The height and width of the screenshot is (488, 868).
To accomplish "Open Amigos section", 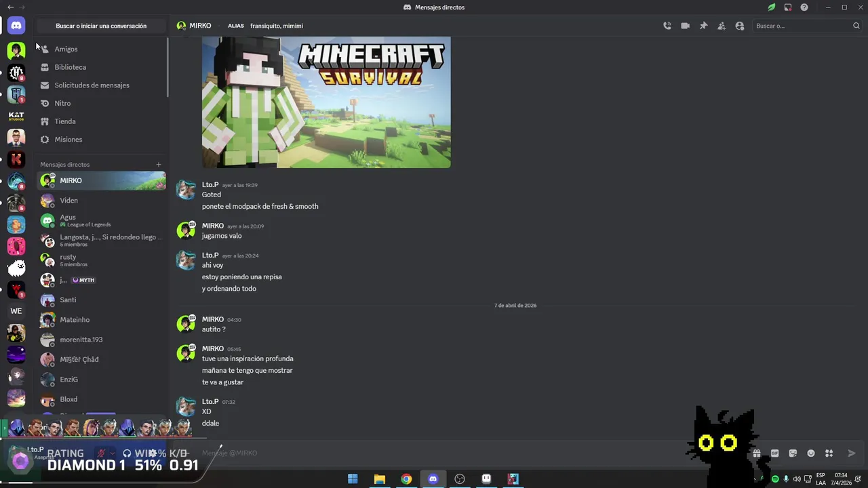I will click(101, 49).
